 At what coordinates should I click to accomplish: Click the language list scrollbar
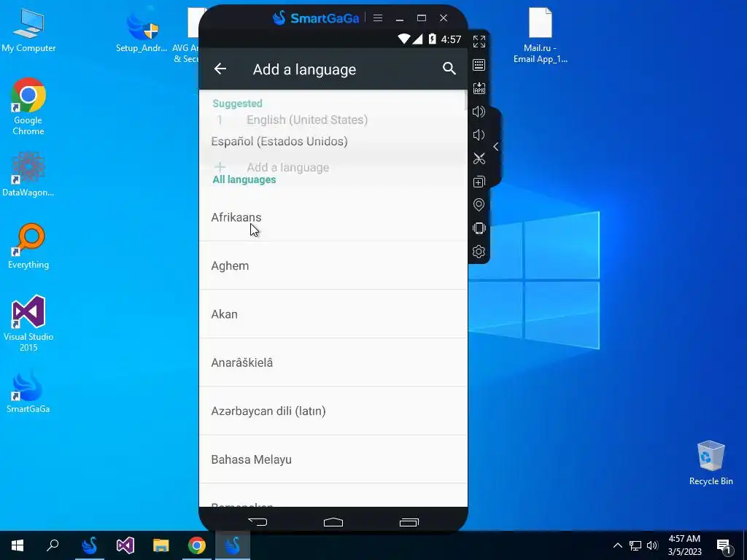coord(465,101)
